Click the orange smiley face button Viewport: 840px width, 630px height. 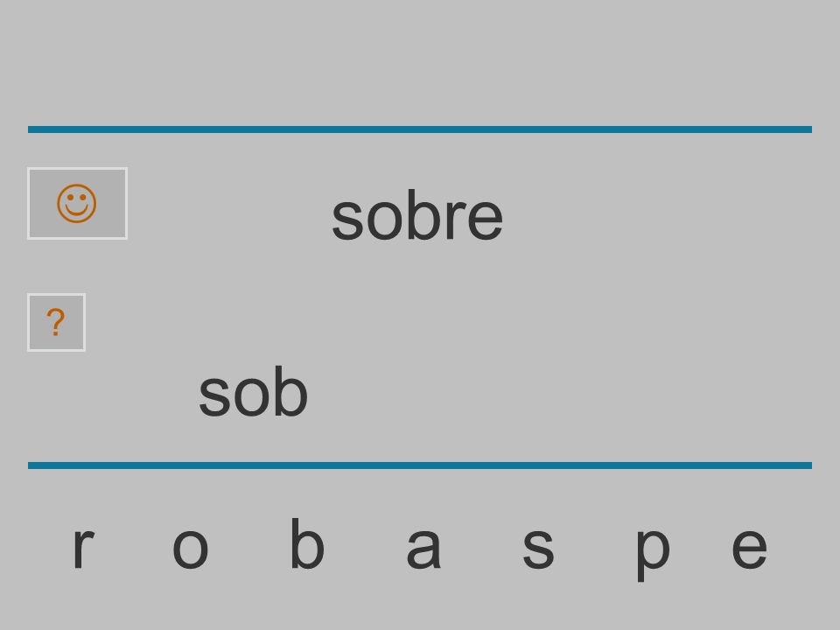click(77, 204)
